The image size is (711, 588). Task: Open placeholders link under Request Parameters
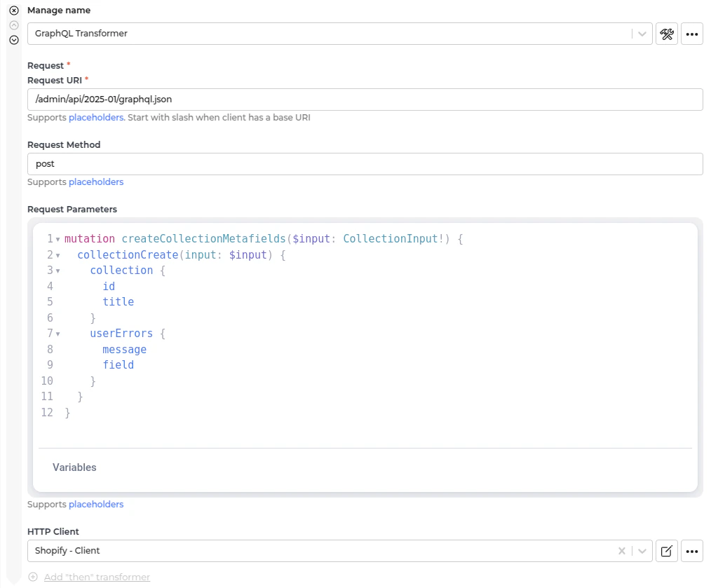pos(96,504)
